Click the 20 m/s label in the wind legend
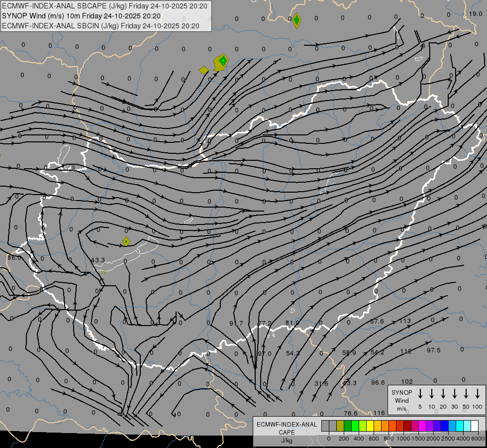487x448 pixels. click(x=443, y=407)
